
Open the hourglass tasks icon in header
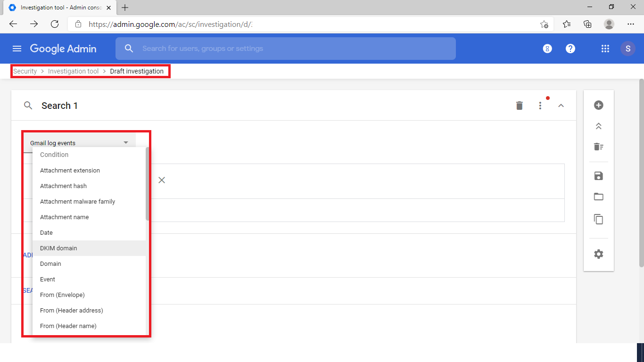click(x=547, y=49)
